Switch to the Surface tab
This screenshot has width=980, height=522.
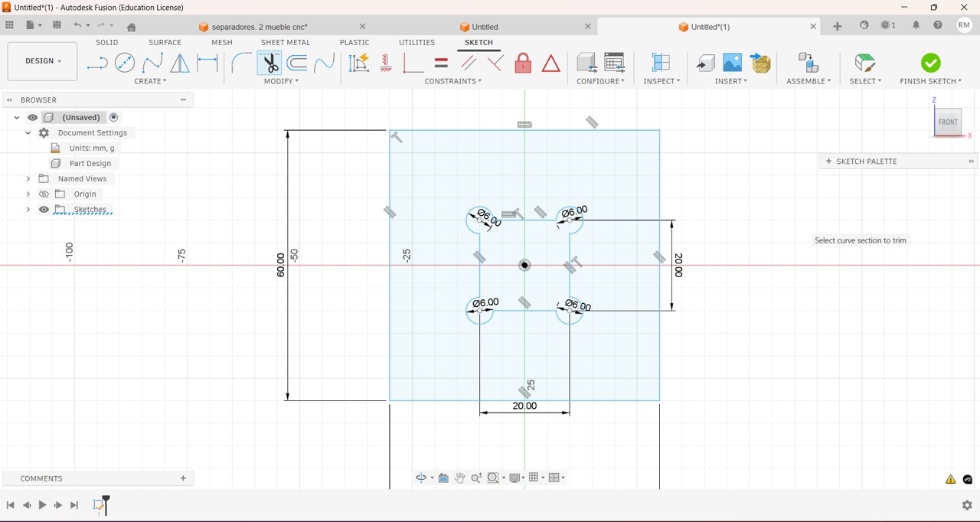pos(165,43)
